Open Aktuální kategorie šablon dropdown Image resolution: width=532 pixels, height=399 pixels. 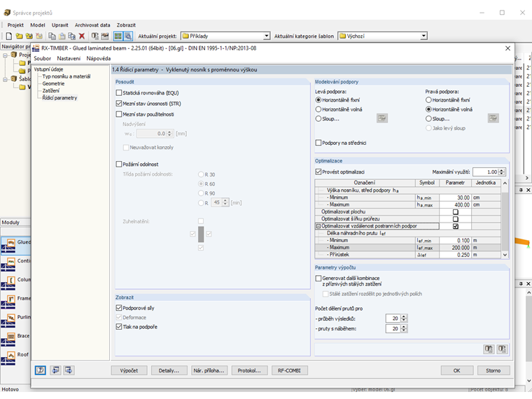pos(423,36)
